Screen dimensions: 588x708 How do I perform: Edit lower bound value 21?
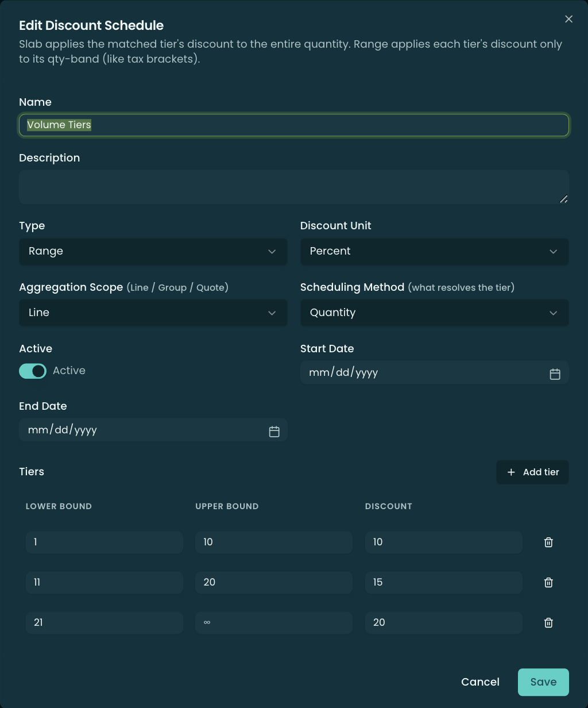[x=105, y=622]
